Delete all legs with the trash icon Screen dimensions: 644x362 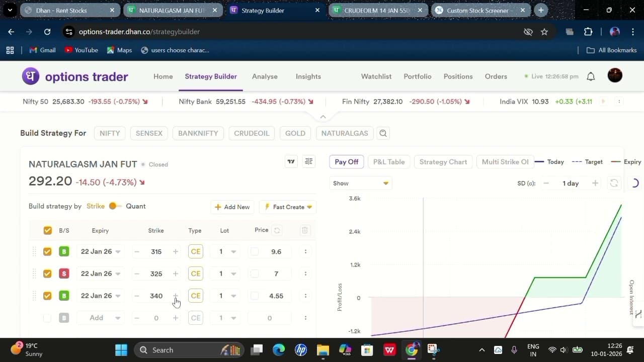pyautogui.click(x=304, y=231)
